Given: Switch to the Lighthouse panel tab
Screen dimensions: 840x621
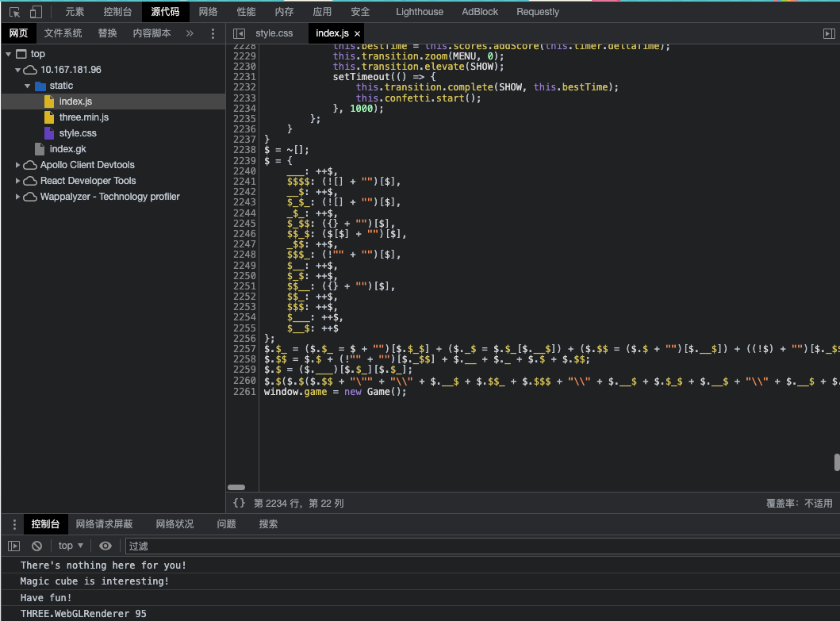Looking at the screenshot, I should pos(420,12).
